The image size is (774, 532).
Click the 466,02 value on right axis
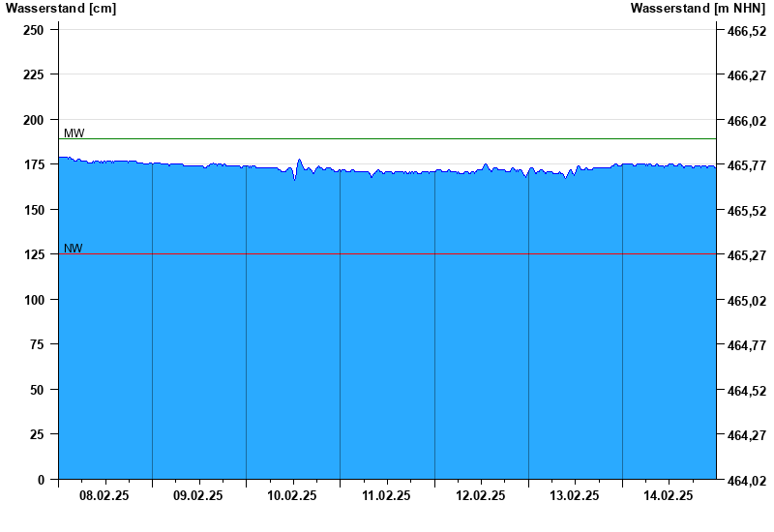pyautogui.click(x=747, y=120)
